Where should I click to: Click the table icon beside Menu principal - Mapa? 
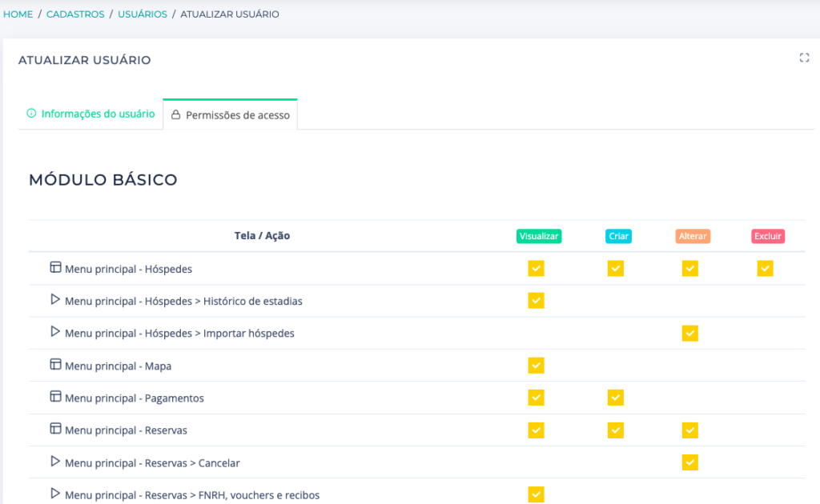click(x=55, y=365)
